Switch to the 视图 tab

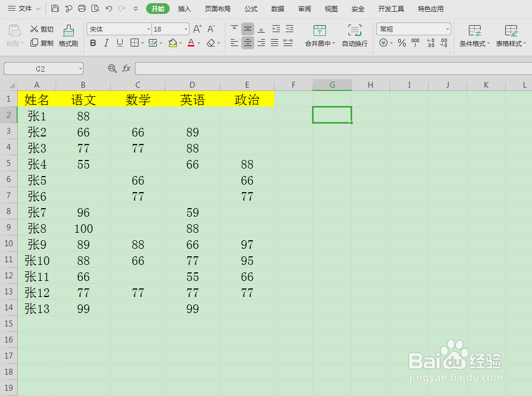click(331, 9)
